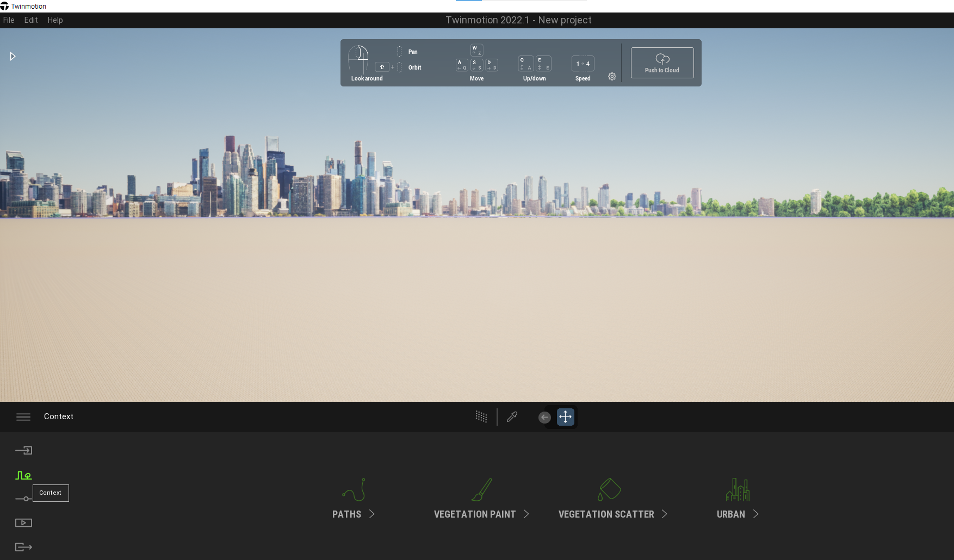Click the Pan mouse scroll icon
The width and height of the screenshot is (954, 560).
pos(399,52)
